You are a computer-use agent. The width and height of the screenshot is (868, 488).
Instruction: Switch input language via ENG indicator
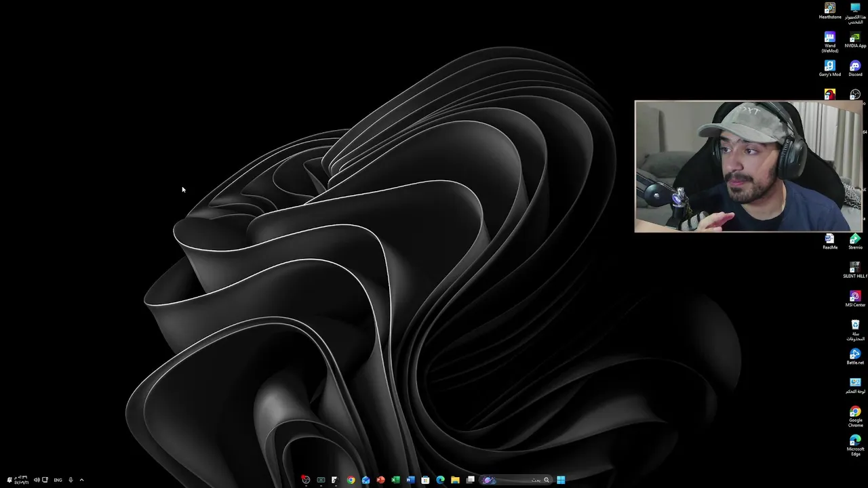pos(58,480)
